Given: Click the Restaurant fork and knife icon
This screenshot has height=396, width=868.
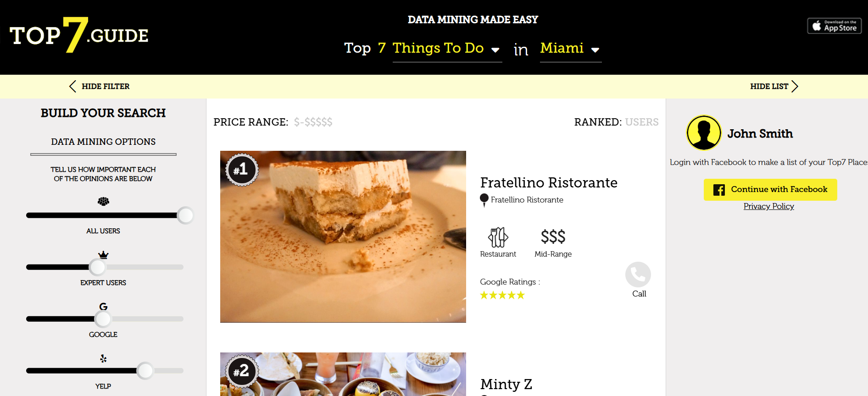Looking at the screenshot, I should [498, 237].
